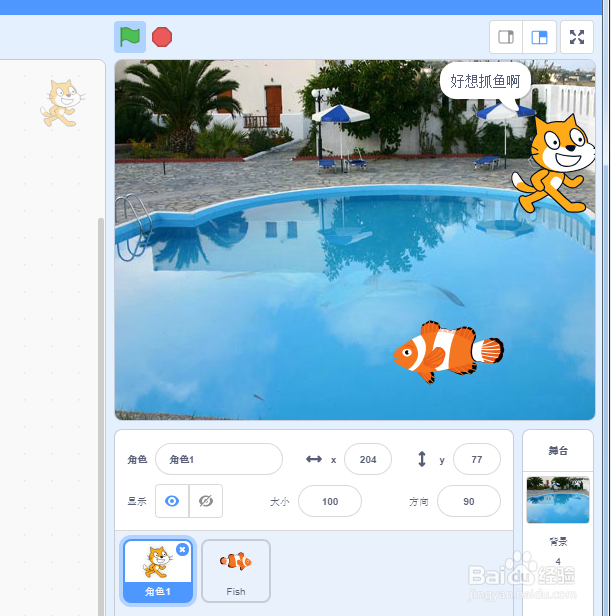This screenshot has height=616, width=611.
Task: Click the 角色 label in the sprite pane
Action: [137, 459]
